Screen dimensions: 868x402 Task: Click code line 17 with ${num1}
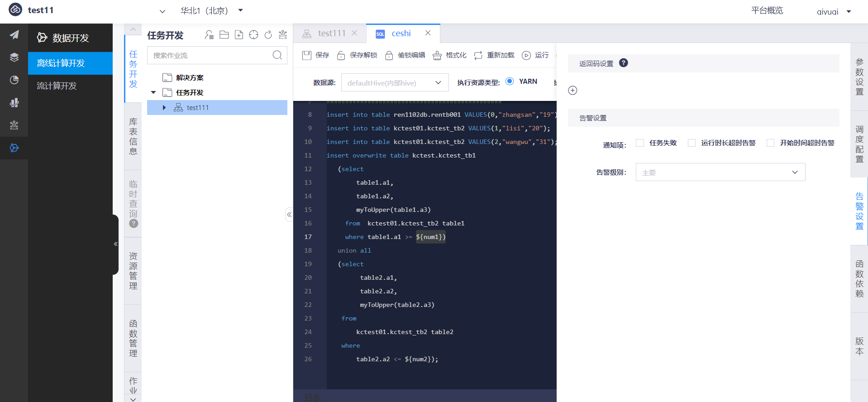(x=395, y=237)
